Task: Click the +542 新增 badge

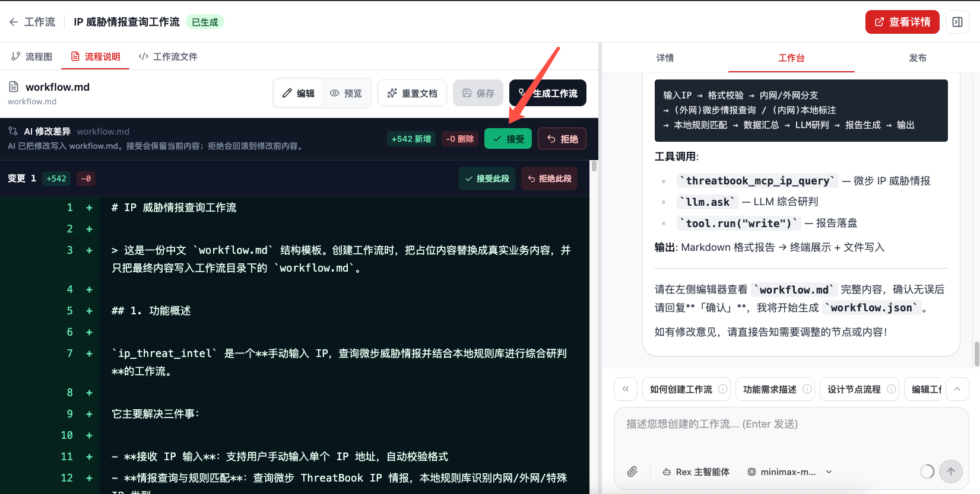Action: coord(411,139)
